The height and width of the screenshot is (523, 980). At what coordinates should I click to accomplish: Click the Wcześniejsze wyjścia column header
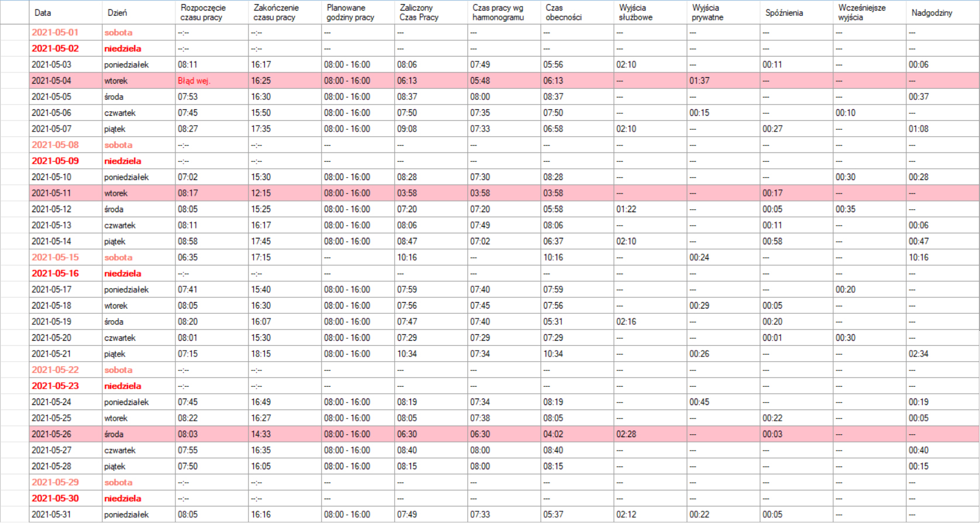point(869,12)
